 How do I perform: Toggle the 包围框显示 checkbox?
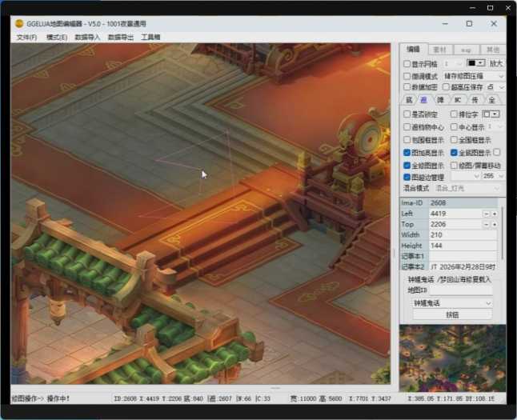tap(407, 140)
